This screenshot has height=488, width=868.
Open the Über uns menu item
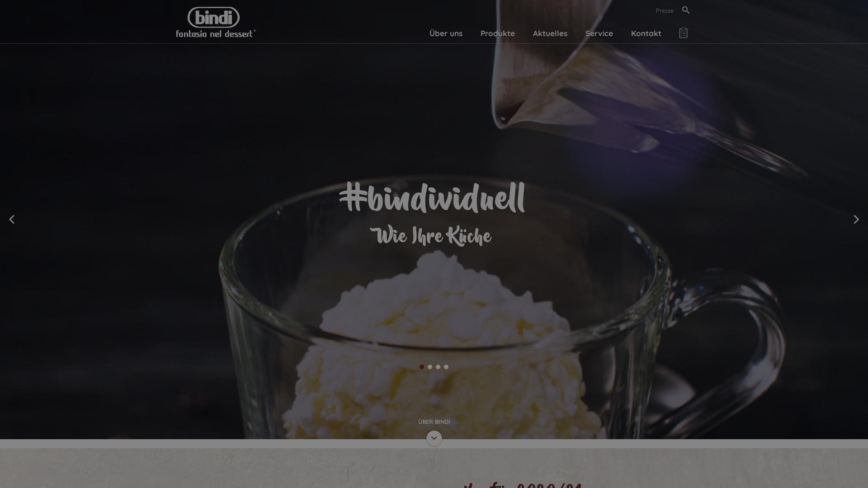click(446, 33)
